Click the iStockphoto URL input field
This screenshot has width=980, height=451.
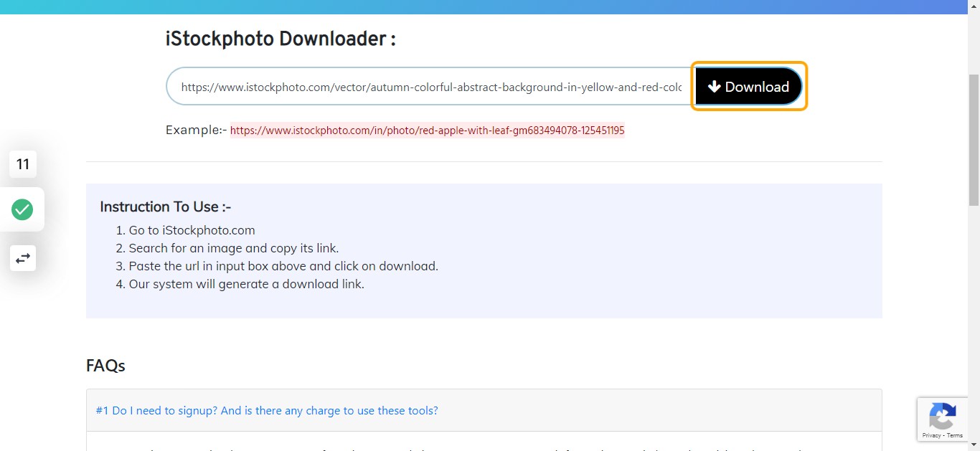click(x=430, y=87)
